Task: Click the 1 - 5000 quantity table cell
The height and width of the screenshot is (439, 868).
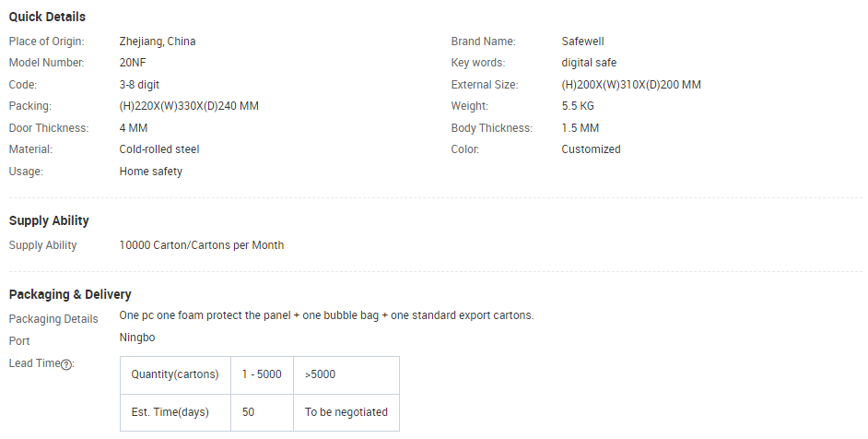Action: [x=262, y=374]
